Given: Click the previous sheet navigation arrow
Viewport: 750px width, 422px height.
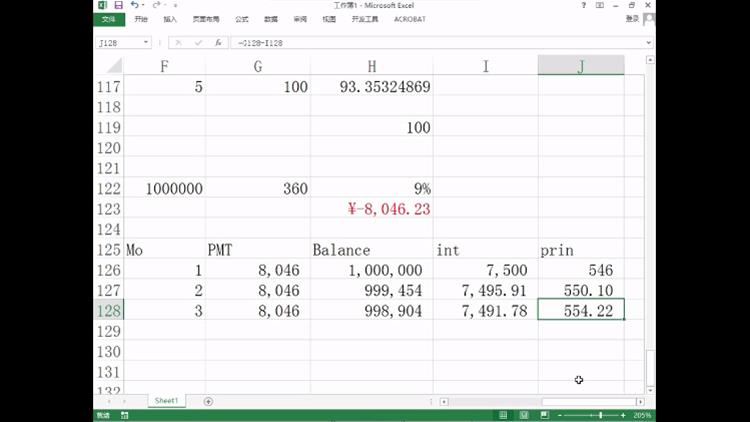Looking at the screenshot, I should pos(109,401).
